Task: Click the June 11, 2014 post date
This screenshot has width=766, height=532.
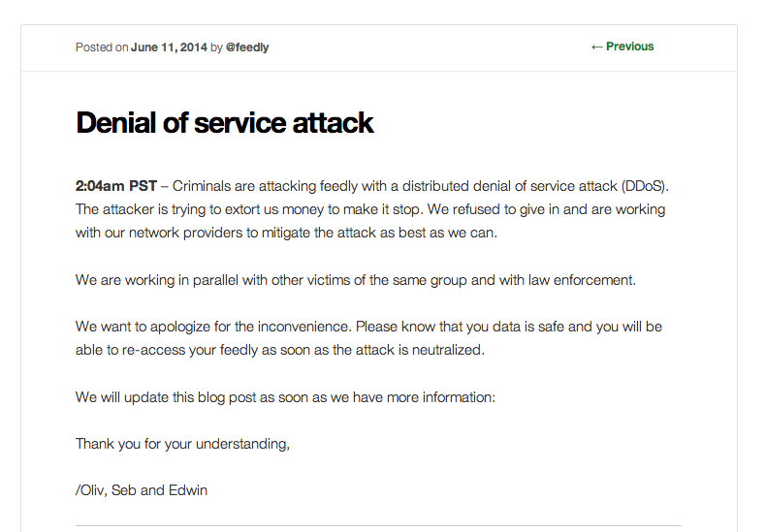Action: 169,47
